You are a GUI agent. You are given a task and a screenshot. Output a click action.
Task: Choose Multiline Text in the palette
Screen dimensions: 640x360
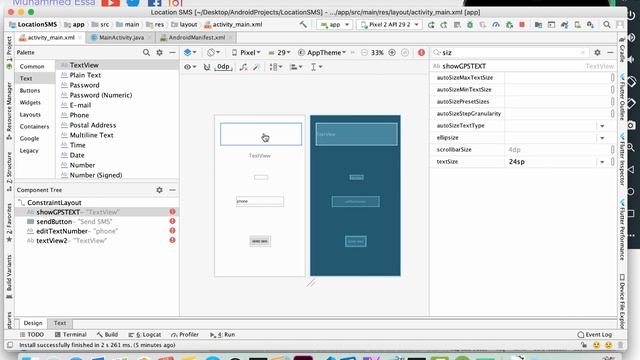click(91, 135)
